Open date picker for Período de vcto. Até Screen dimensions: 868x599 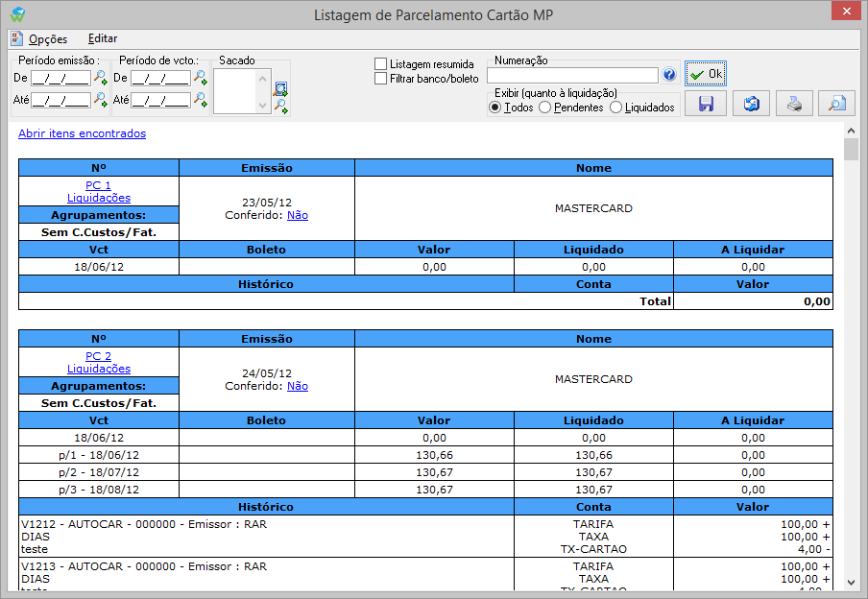tap(201, 100)
